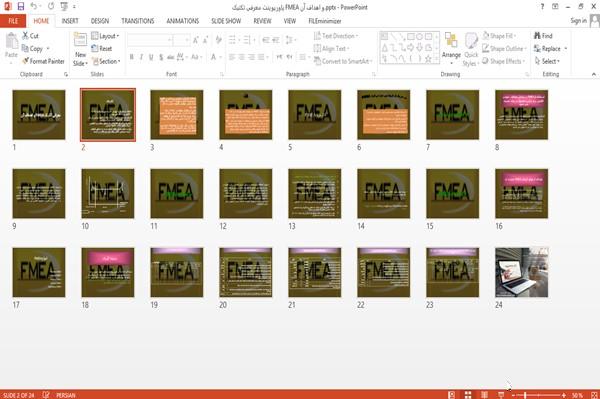The height and width of the screenshot is (399, 600).
Task: Click the New Slide icon
Action: pos(80,41)
